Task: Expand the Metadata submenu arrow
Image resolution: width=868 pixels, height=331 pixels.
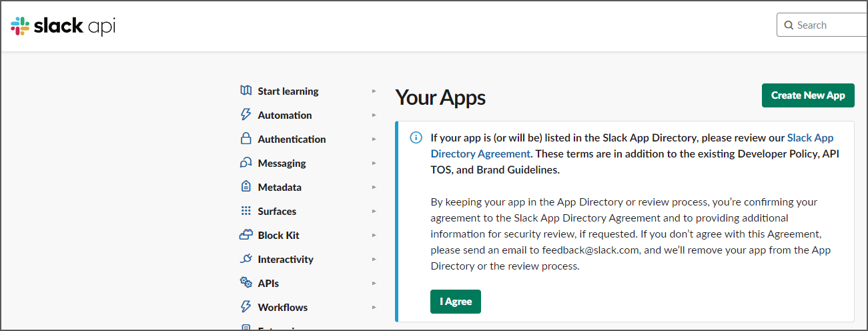Action: [x=374, y=187]
